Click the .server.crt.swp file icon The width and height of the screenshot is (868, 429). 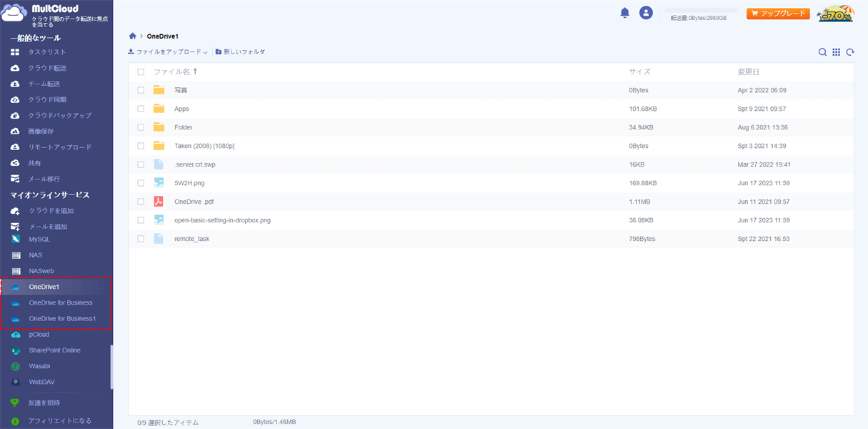(x=159, y=164)
